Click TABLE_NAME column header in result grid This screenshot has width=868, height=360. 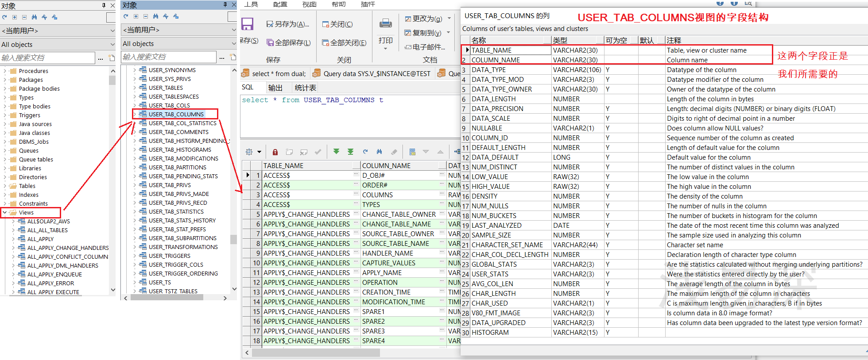pos(311,165)
